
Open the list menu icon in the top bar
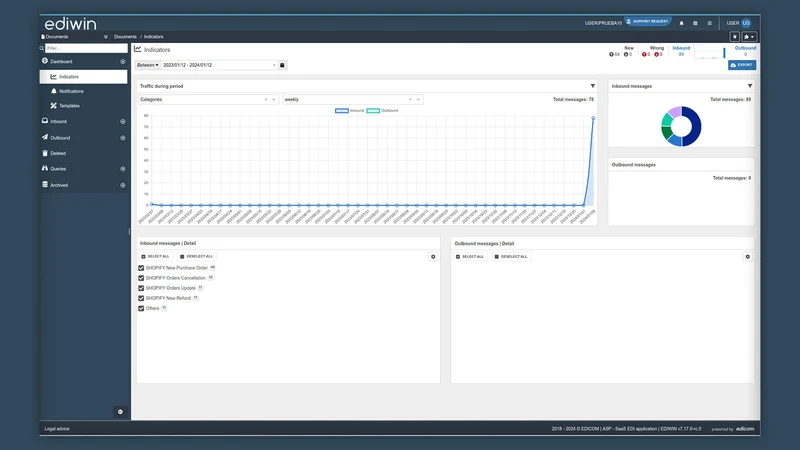[709, 23]
